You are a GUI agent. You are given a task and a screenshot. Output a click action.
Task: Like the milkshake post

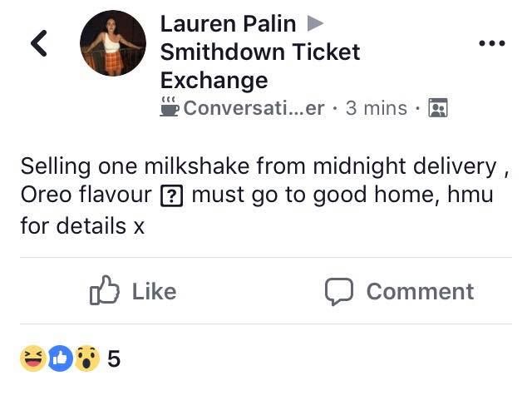pos(133,291)
